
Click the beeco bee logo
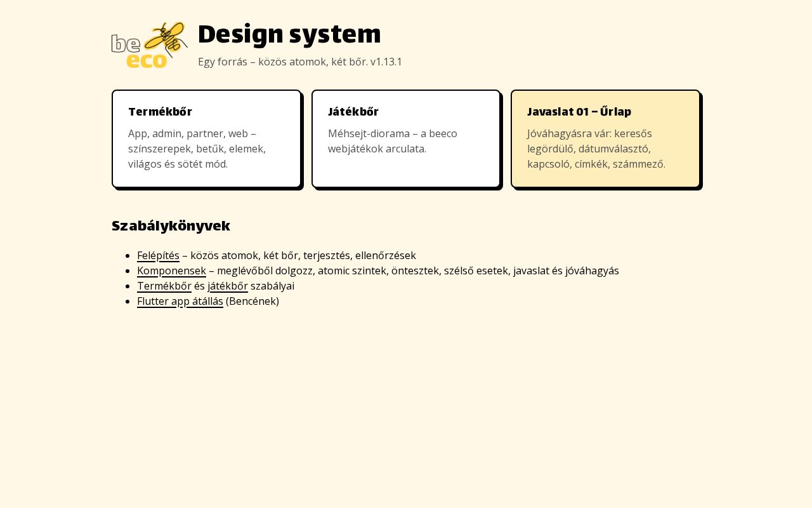pos(150,45)
